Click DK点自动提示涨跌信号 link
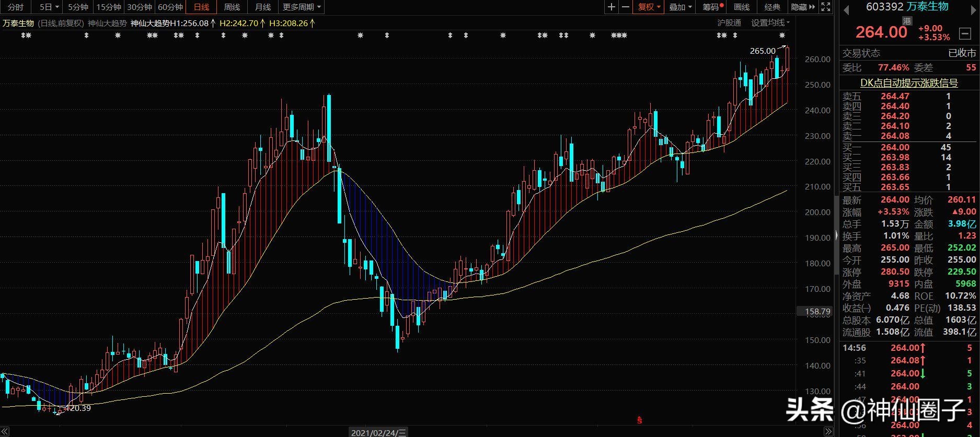The image size is (980, 437). [909, 82]
